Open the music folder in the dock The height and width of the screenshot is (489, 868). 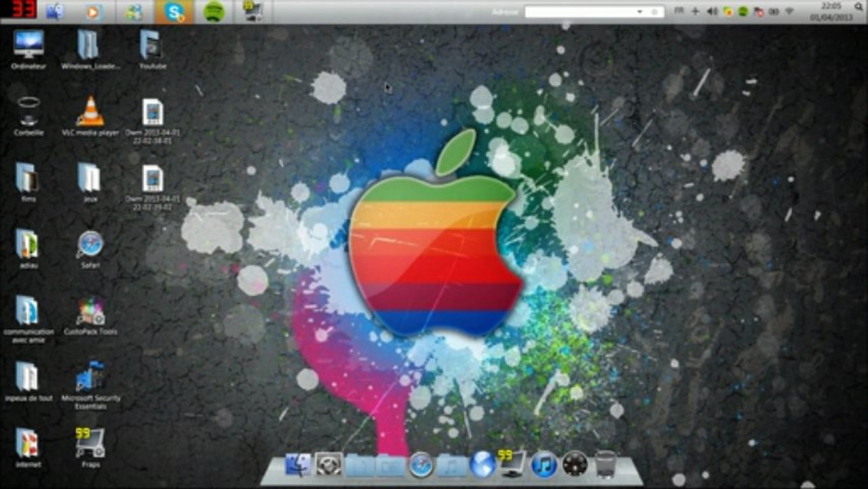(x=451, y=465)
